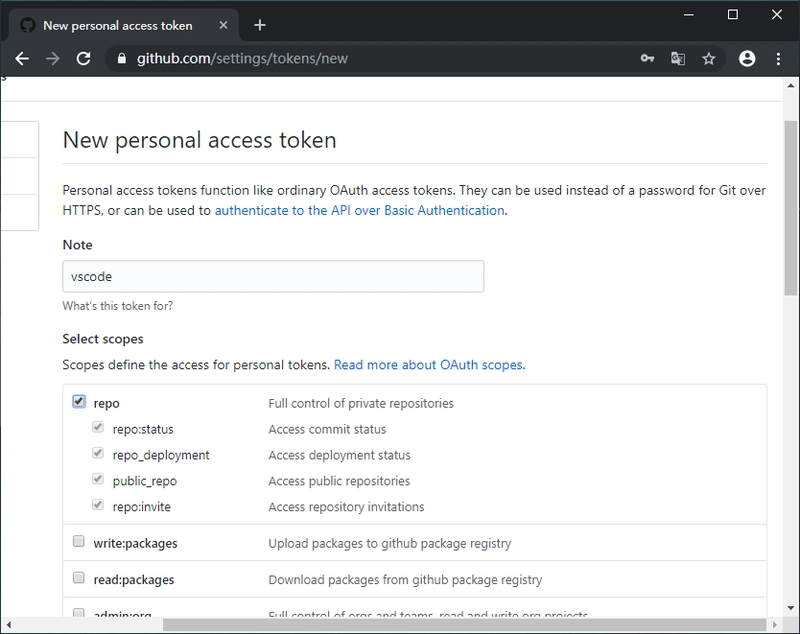Click 'Access public repositories' description
The width and height of the screenshot is (800, 634).
339,481
